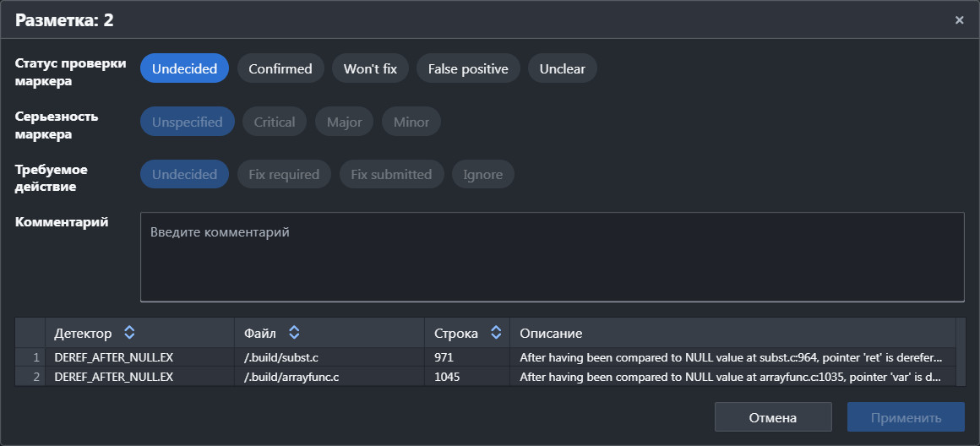Mark review status as Confirmed
This screenshot has height=446, width=980.
280,69
